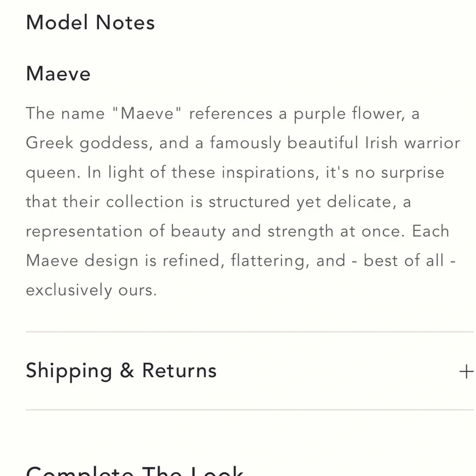Select the Model Notes heading
The image size is (476, 476).
(x=90, y=22)
